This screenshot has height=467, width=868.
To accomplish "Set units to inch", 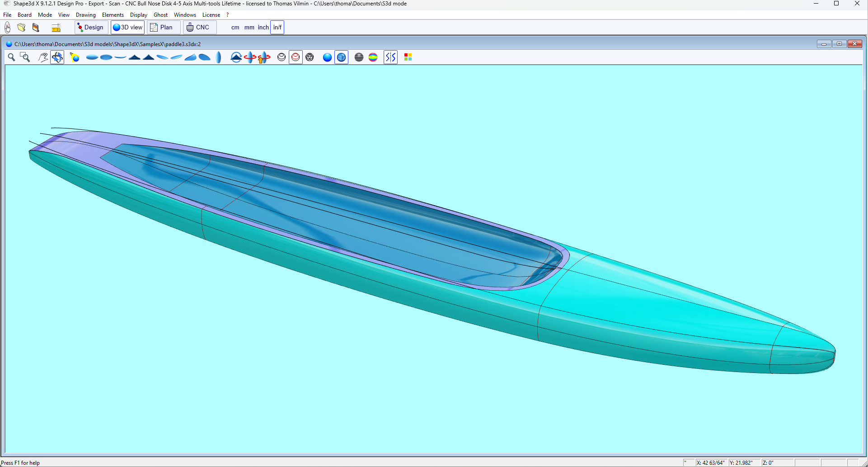I will [x=263, y=28].
